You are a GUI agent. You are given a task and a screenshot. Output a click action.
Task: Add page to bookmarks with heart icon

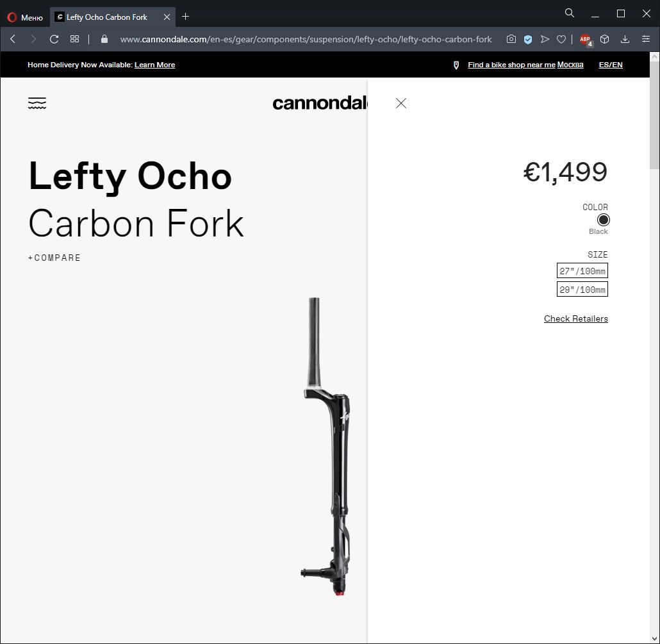pyautogui.click(x=561, y=40)
